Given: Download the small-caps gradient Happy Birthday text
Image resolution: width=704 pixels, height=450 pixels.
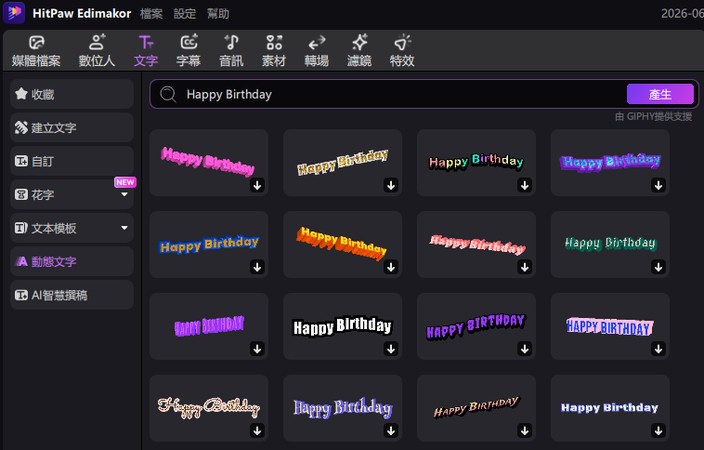Looking at the screenshot, I should pyautogui.click(x=525, y=430).
